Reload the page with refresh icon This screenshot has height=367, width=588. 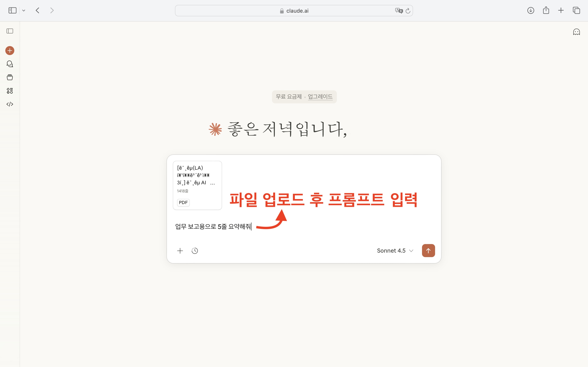[x=408, y=11]
